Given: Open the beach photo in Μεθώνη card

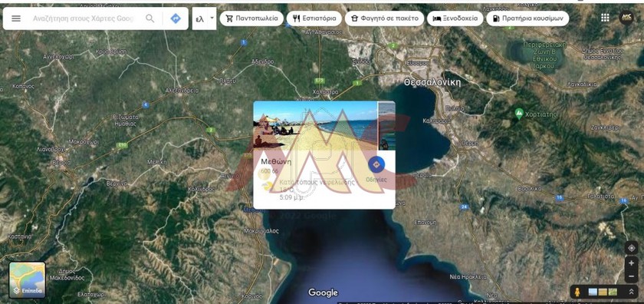Looking at the screenshot, I should [315, 125].
